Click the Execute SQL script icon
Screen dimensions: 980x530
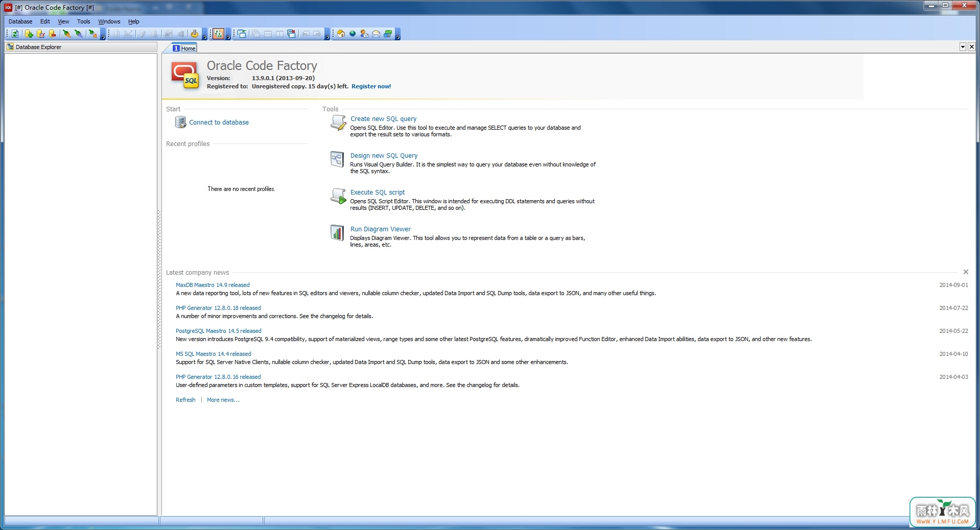point(338,196)
